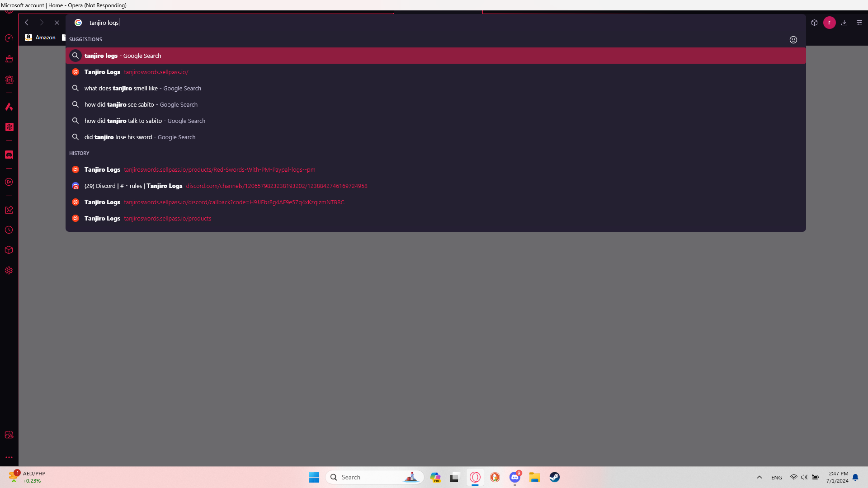Open Discord panel in the sidebar
This screenshot has width=868, height=488.
(9, 155)
